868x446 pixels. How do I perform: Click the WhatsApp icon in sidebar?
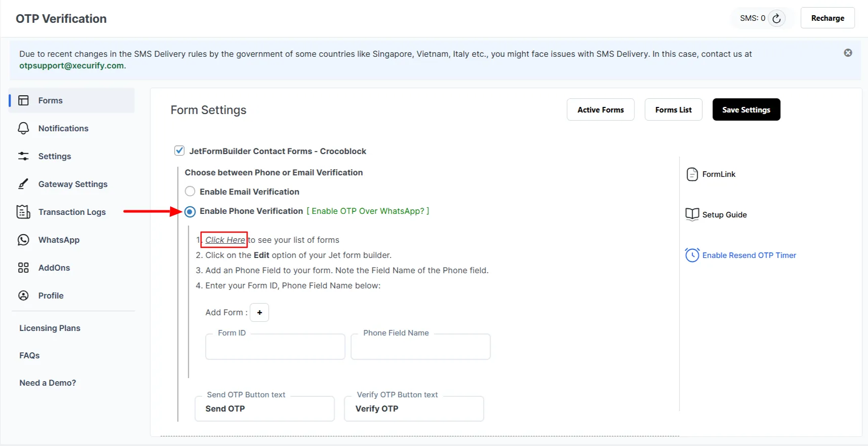click(23, 240)
